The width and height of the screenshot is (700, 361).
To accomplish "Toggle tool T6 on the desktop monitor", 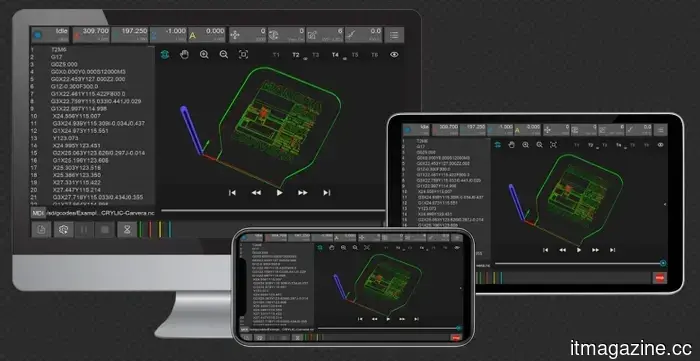I will point(375,55).
